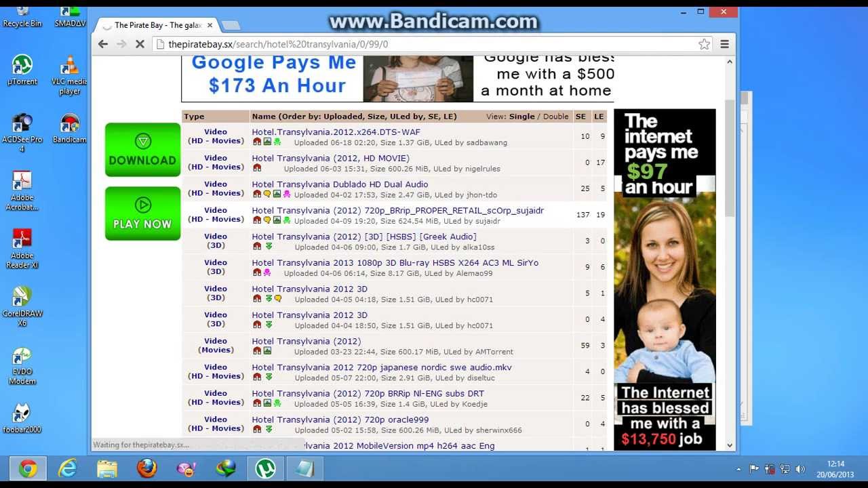This screenshot has width=868, height=488.
Task: Open a new browser tab
Action: 231,25
